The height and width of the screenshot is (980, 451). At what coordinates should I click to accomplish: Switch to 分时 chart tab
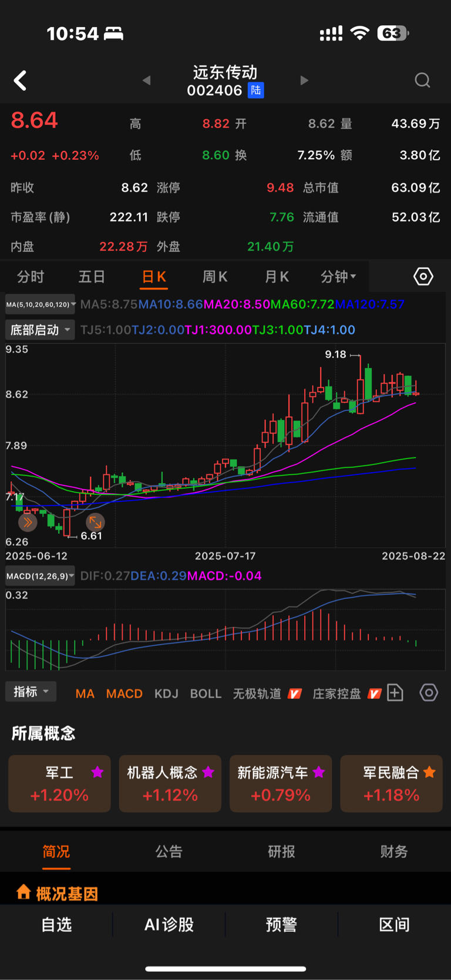[x=31, y=277]
